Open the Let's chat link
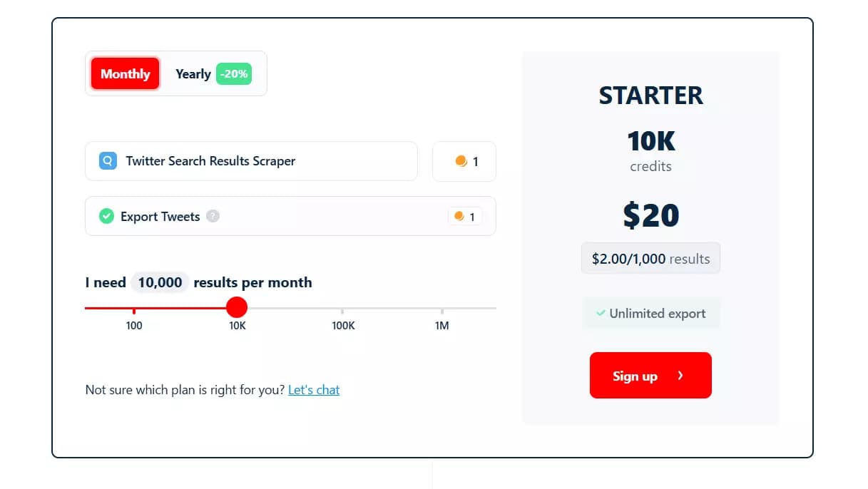 [x=314, y=390]
